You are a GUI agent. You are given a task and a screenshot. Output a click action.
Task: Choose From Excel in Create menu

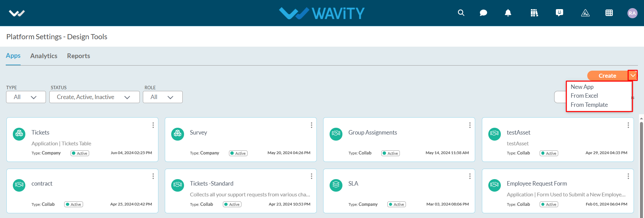tap(584, 96)
